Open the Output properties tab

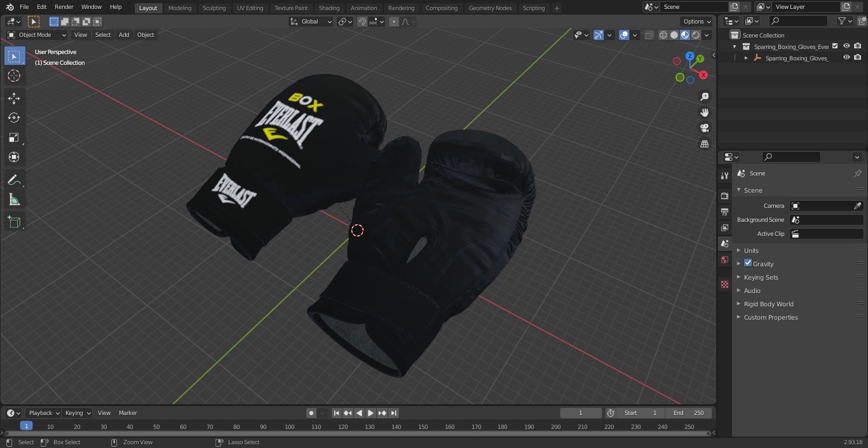click(x=724, y=212)
